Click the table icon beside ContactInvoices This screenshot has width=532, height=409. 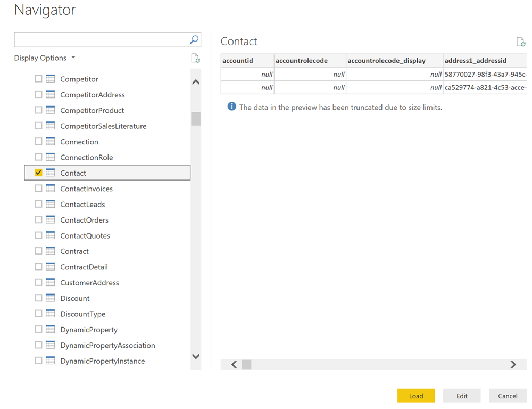pos(51,189)
